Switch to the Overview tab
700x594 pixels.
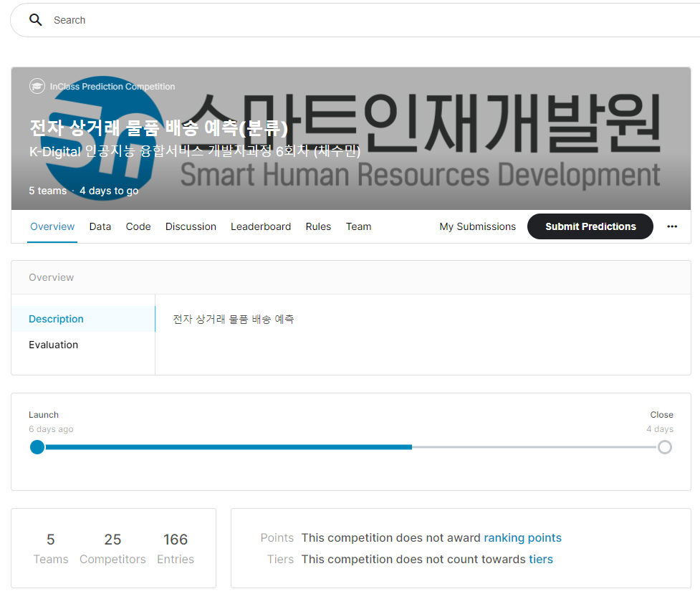(52, 226)
